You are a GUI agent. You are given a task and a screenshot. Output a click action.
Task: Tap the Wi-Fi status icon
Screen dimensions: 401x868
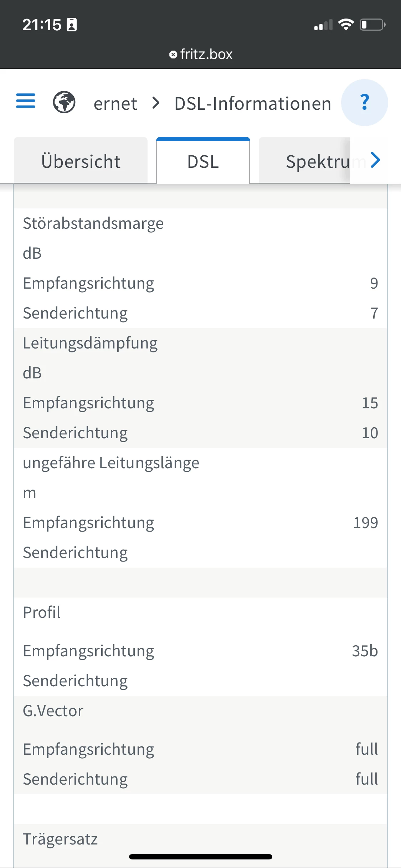point(346,25)
